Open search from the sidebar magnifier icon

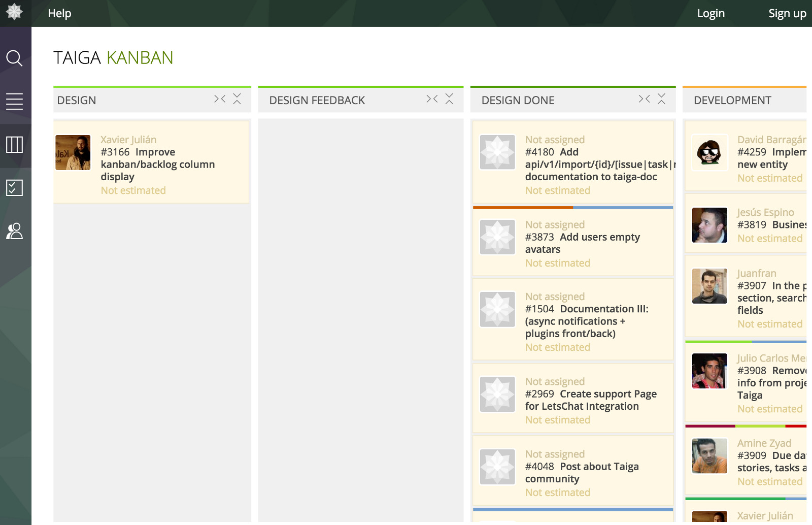point(14,58)
